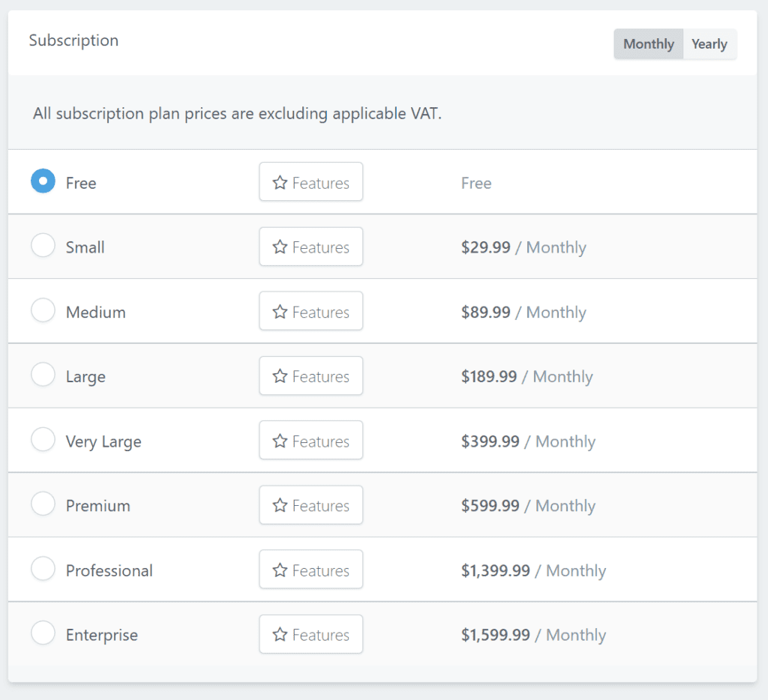
Task: Click the star icon on Enterprise Features button
Action: pos(280,634)
